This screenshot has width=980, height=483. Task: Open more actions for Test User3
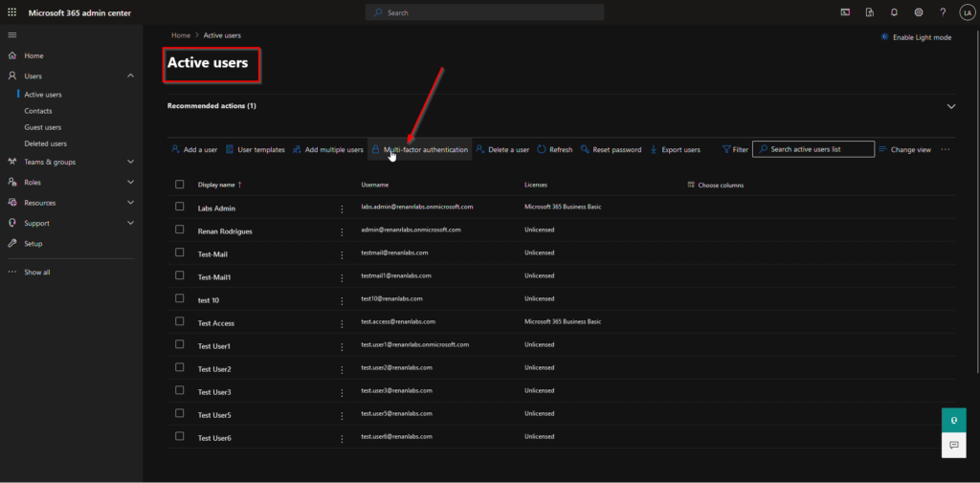tap(342, 392)
